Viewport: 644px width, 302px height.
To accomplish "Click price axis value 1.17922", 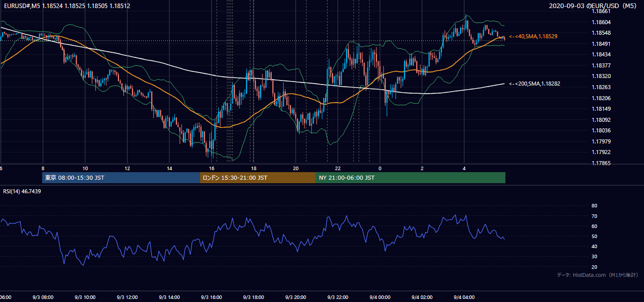I will (x=601, y=153).
